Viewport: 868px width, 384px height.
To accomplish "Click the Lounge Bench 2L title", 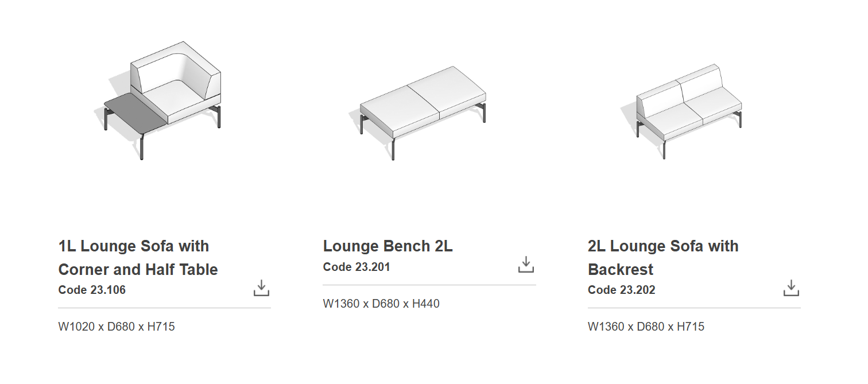I will click(387, 246).
